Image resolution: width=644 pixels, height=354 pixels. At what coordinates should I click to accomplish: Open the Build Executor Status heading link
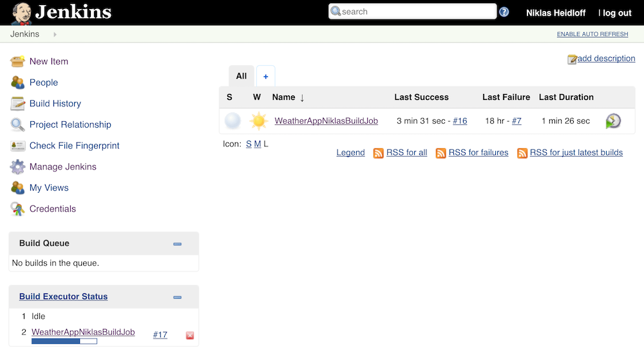click(63, 297)
